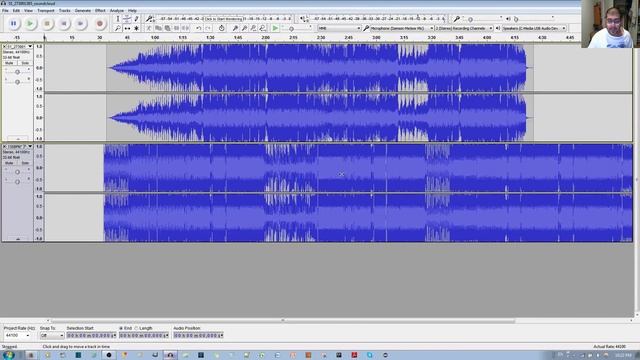Click the green Play button
This screenshot has height=360, width=640.
coord(30,24)
